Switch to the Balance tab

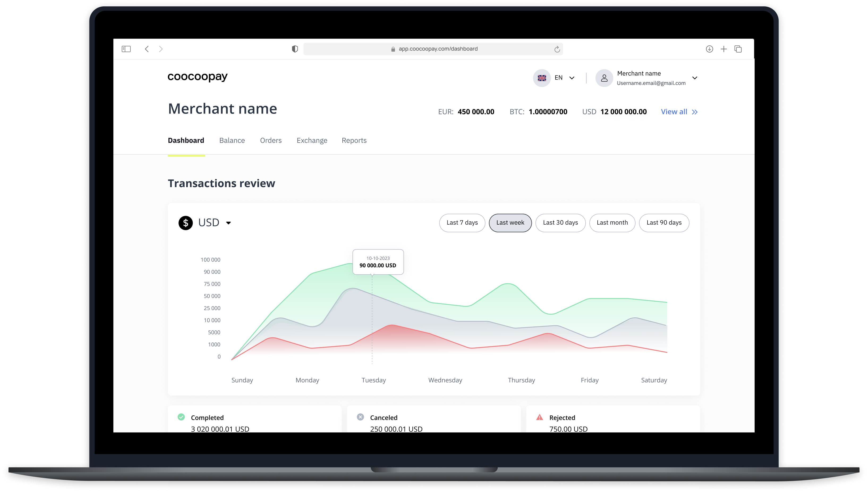coord(232,140)
